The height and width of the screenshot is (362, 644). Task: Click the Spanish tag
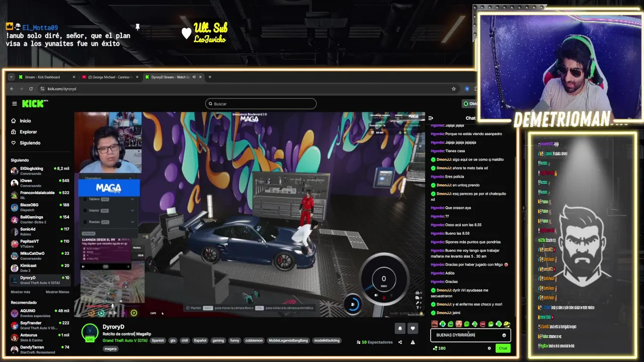[158, 340]
